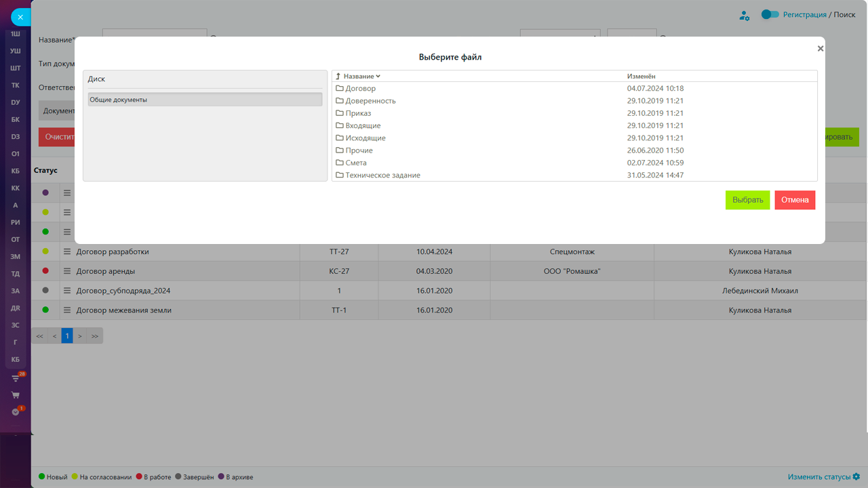Viewport: 868px width, 488px height.
Task: Open the shopping cart icon in sidebar
Action: pos(16,394)
